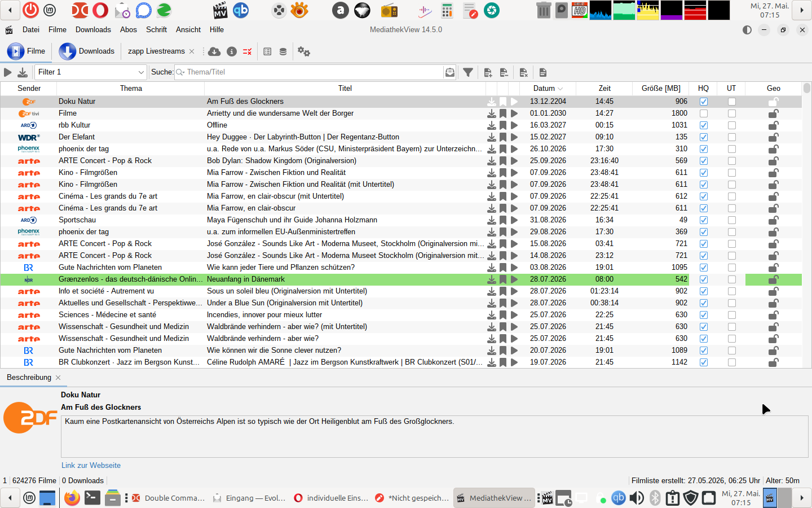Toggle HQ checkbox for 'Céline Rudolph AMARÉ' row
The height and width of the screenshot is (508, 812).
pos(704,362)
